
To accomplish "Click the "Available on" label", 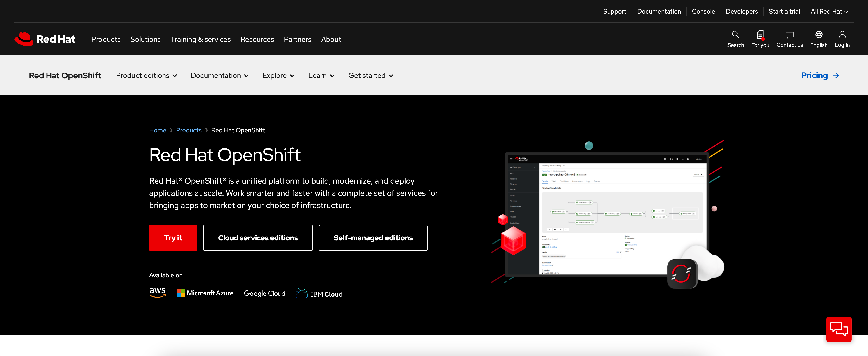I will point(166,275).
